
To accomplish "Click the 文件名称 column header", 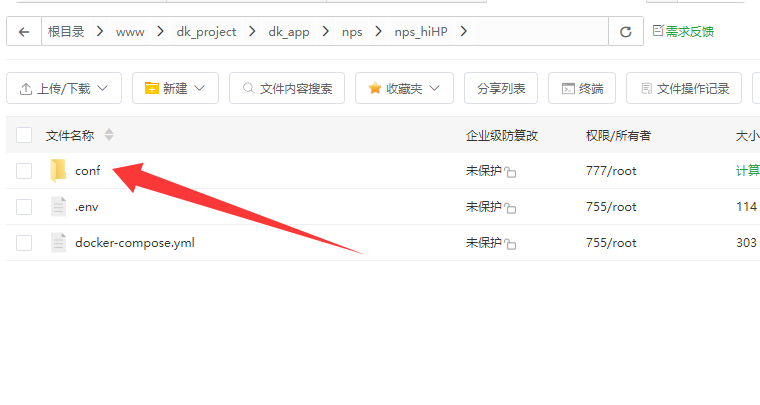I will point(70,136).
